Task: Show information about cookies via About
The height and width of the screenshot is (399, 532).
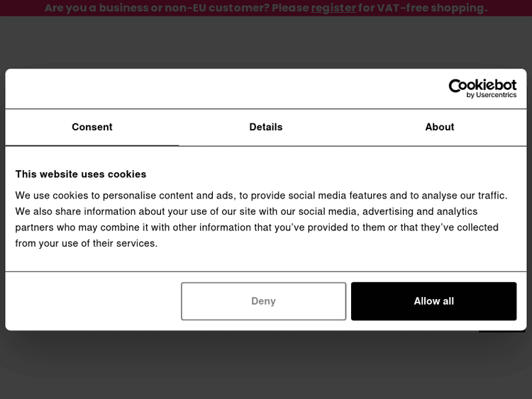Action: 440,127
